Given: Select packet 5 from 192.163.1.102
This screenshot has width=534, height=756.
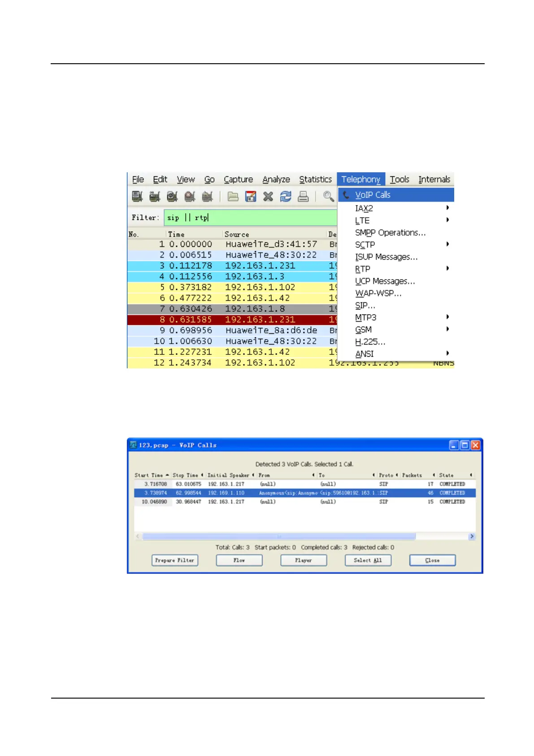Looking at the screenshot, I should [x=232, y=287].
